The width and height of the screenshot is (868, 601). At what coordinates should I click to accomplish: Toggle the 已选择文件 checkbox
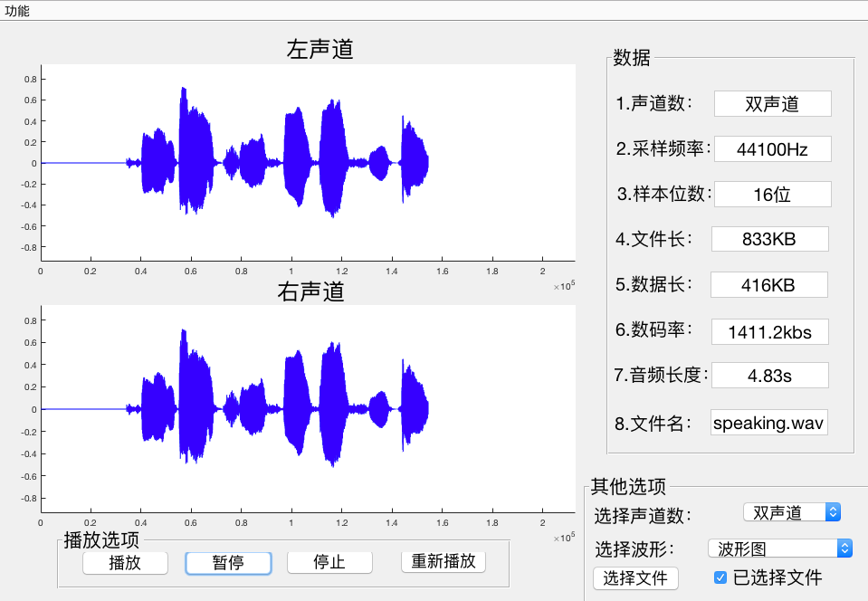pos(720,578)
